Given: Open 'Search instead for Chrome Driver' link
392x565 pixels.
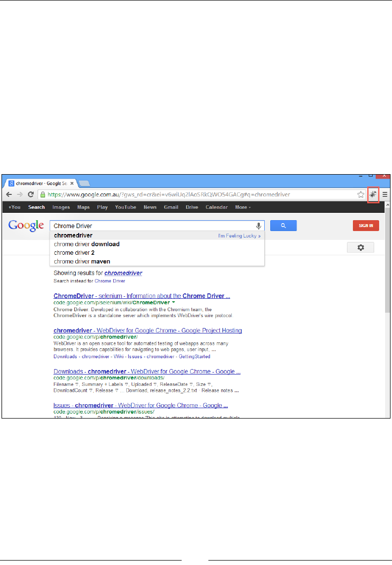Looking at the screenshot, I should (x=109, y=281).
